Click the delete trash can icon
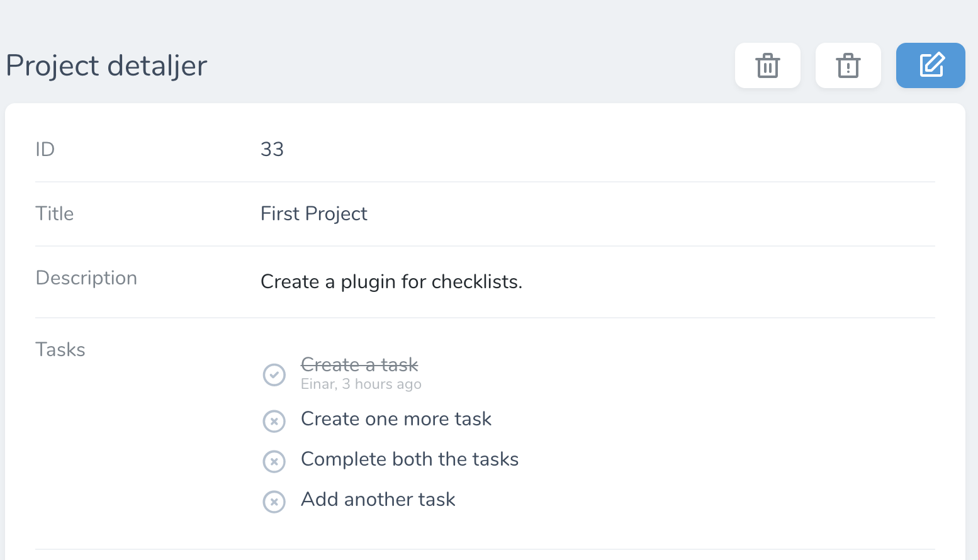Screen dimensions: 978x560 pyautogui.click(x=767, y=65)
